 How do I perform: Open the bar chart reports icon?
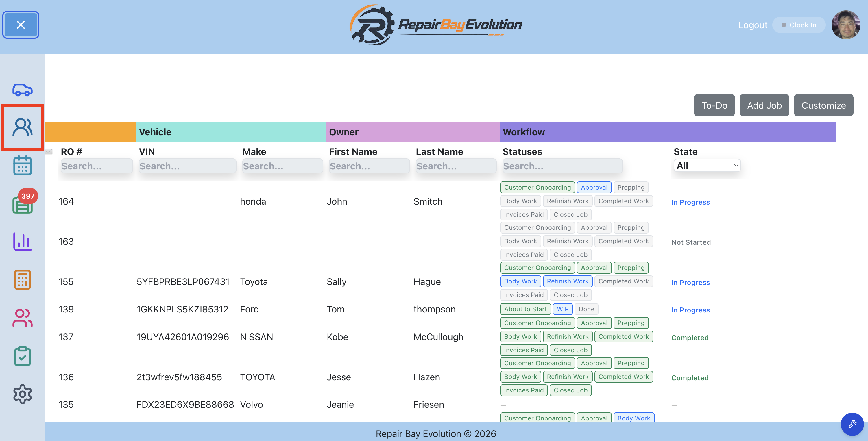point(22,242)
